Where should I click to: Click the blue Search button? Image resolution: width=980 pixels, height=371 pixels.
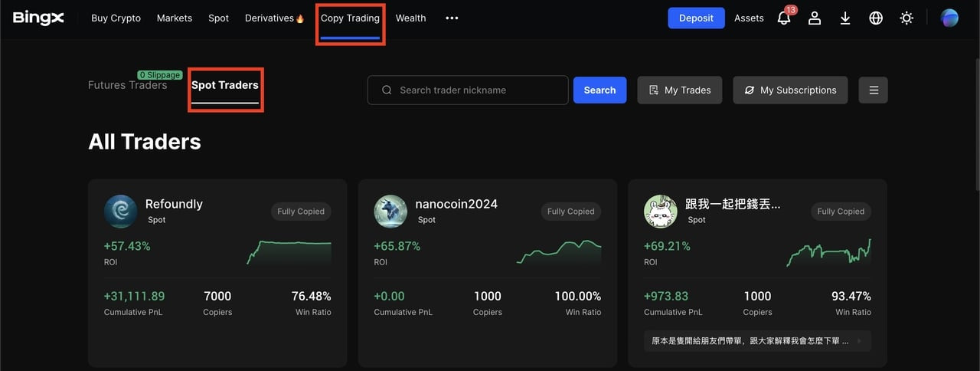coord(599,90)
